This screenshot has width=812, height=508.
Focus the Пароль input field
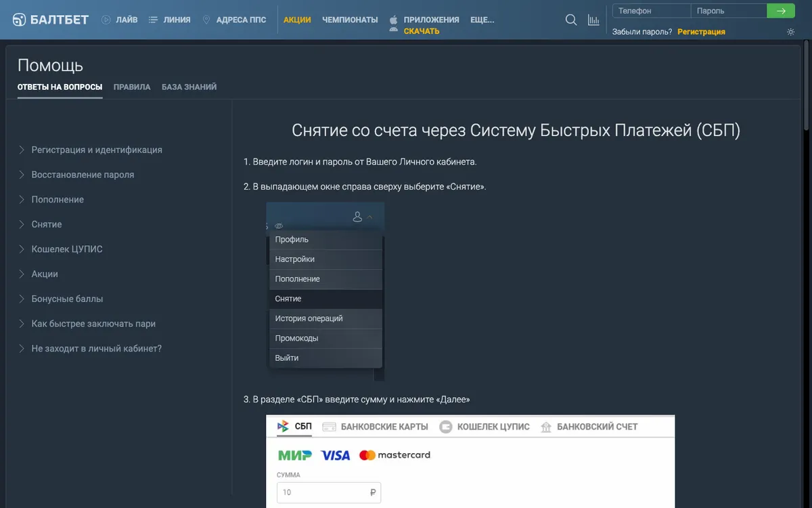(729, 11)
